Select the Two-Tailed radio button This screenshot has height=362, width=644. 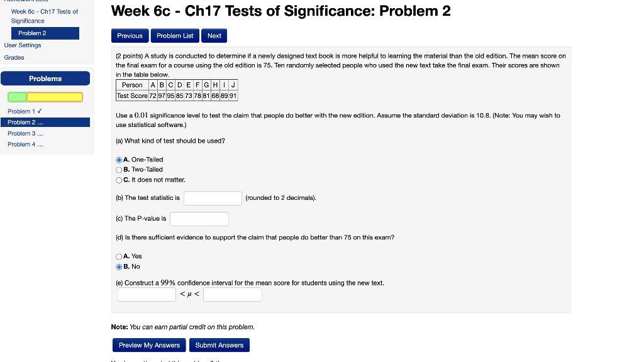coord(118,170)
